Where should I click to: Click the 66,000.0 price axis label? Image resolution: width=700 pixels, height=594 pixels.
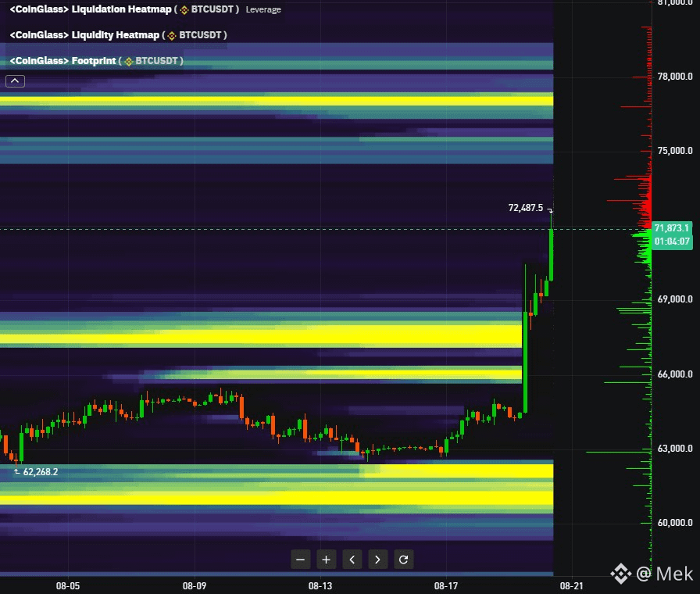pos(675,374)
